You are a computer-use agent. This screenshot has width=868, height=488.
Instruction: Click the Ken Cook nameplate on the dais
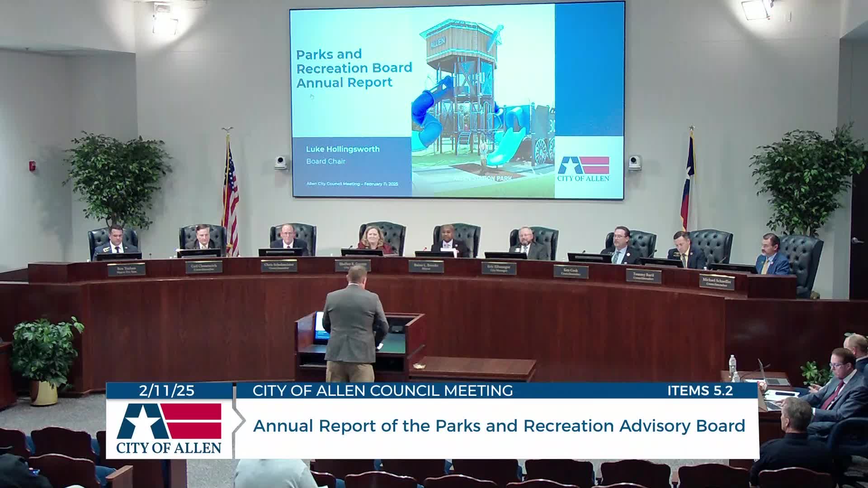click(x=571, y=272)
